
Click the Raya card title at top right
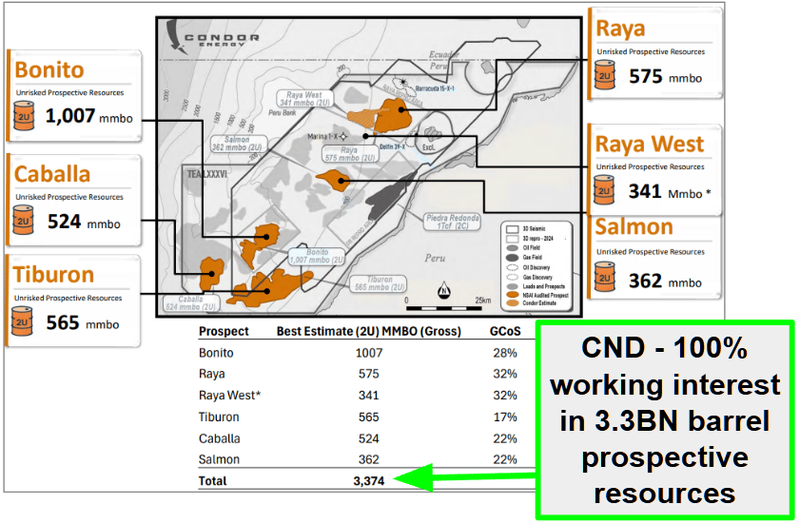tap(620, 29)
